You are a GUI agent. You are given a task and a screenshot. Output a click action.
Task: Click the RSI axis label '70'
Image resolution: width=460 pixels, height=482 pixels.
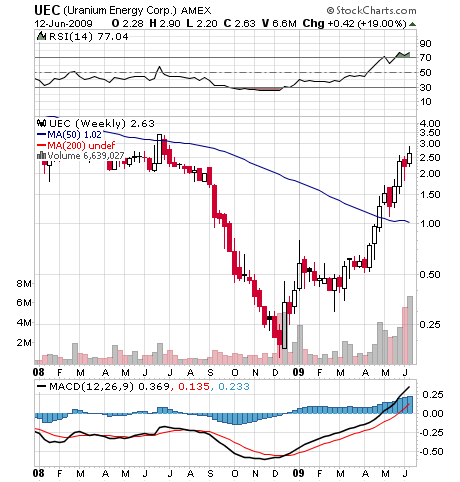coord(425,58)
